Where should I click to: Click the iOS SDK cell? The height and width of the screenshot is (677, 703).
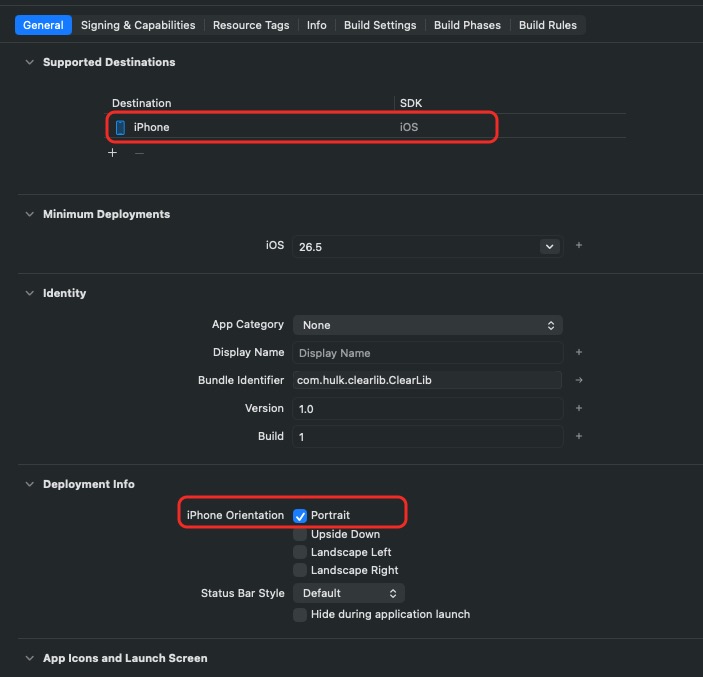409,127
